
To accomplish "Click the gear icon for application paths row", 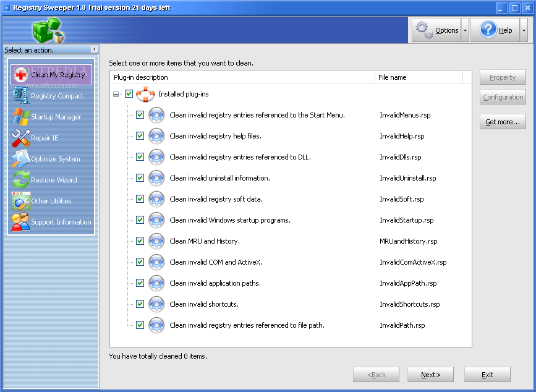I will tap(156, 283).
